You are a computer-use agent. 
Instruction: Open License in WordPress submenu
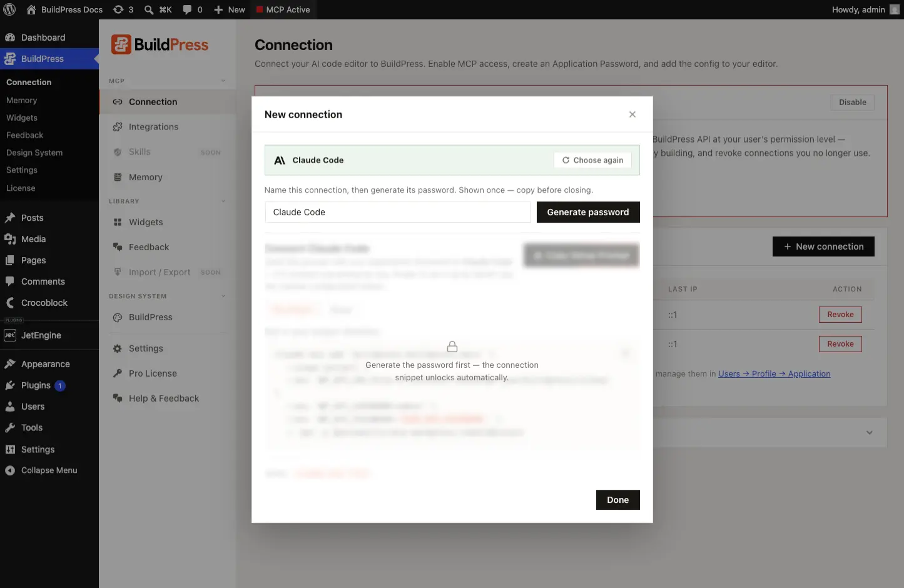21,188
